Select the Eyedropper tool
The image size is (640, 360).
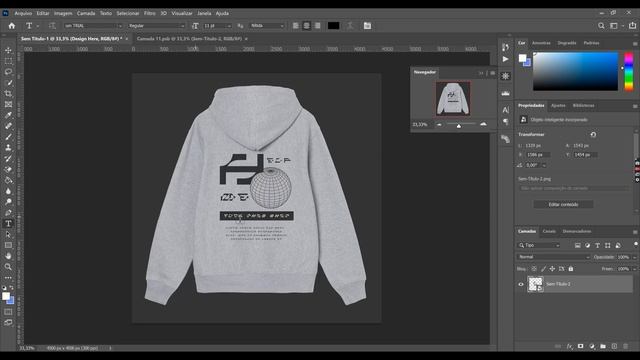coord(8,115)
